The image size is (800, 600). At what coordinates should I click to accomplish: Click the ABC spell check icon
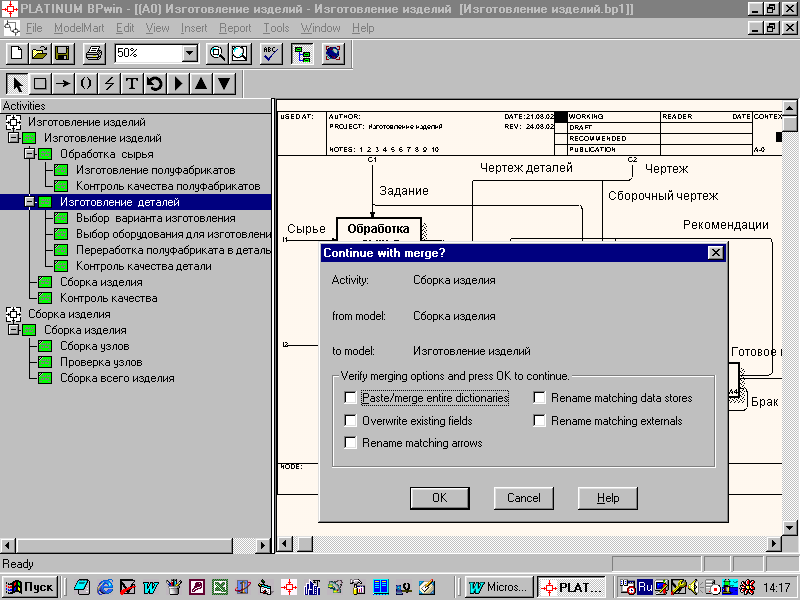pyautogui.click(x=271, y=54)
